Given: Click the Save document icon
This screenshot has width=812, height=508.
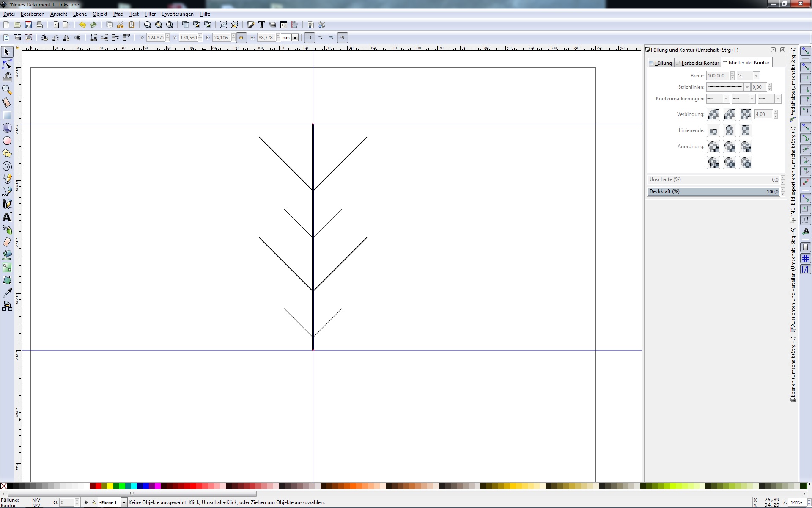Looking at the screenshot, I should pyautogui.click(x=28, y=25).
